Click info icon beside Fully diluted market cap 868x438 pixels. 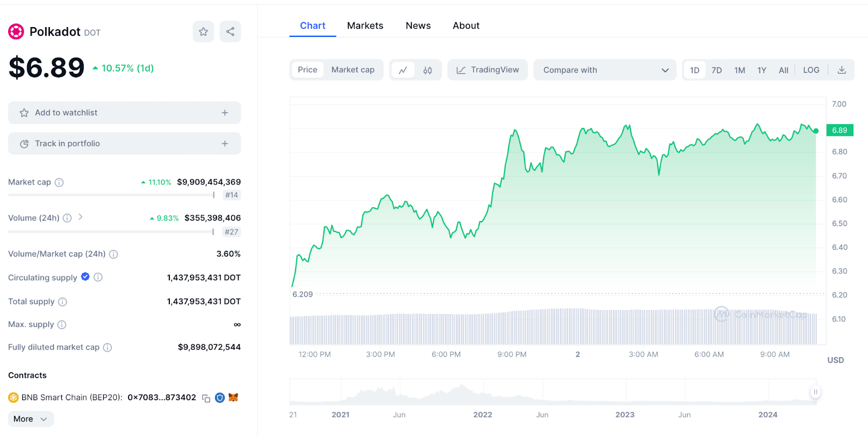[107, 347]
